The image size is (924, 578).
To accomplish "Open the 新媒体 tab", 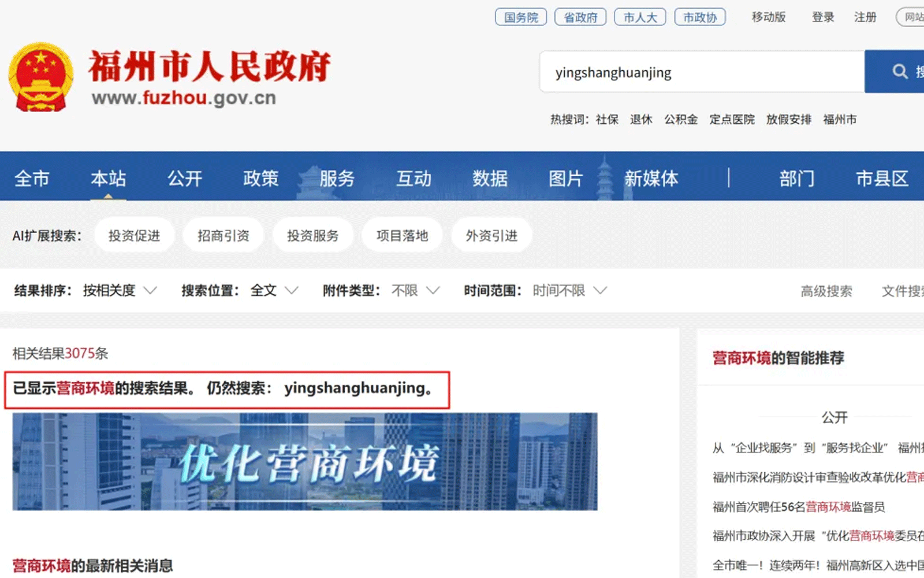I will point(651,178).
